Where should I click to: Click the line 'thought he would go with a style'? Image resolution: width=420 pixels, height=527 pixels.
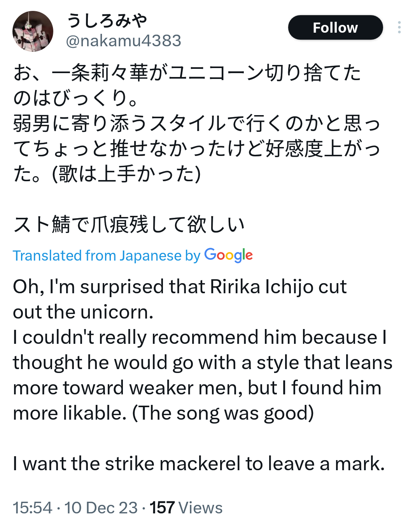202,362
